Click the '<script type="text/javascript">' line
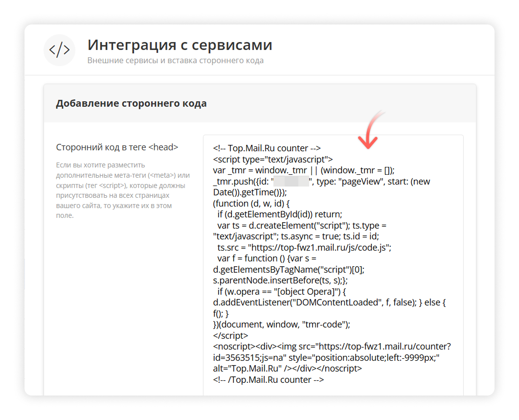Screen dimensions: 519x420 [272, 159]
